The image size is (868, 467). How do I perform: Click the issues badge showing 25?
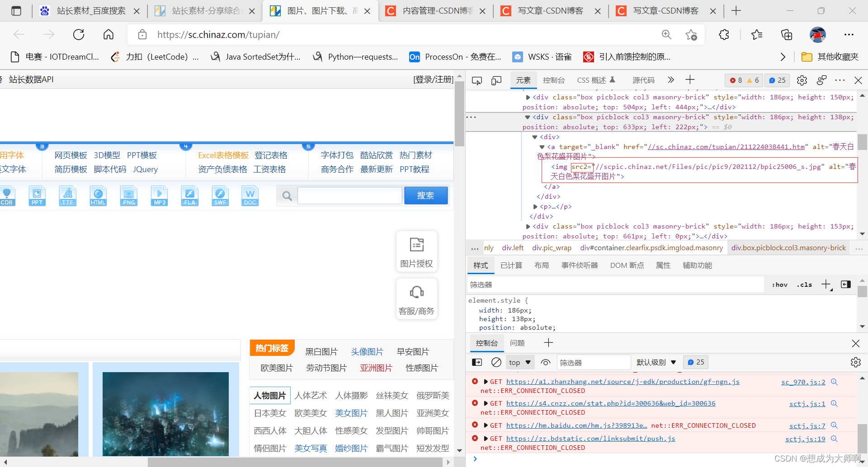tap(778, 80)
